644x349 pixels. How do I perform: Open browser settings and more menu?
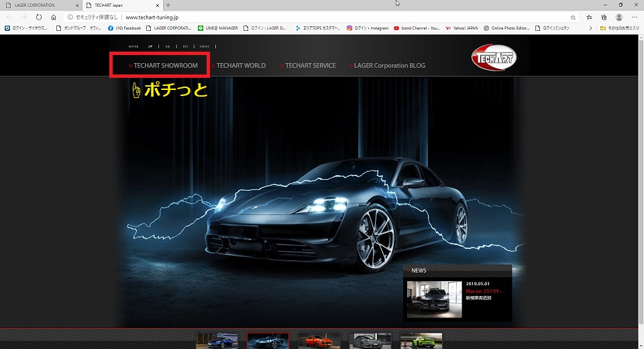pos(634,17)
